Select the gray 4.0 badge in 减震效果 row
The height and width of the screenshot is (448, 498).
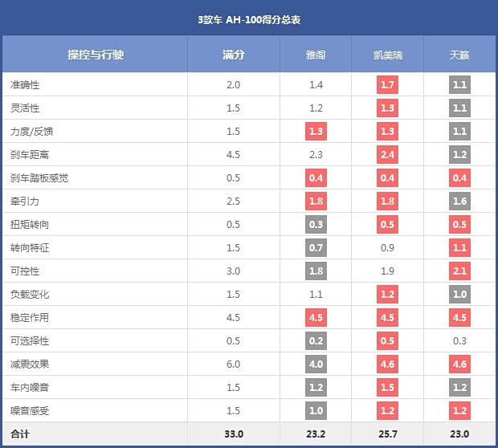click(x=316, y=364)
